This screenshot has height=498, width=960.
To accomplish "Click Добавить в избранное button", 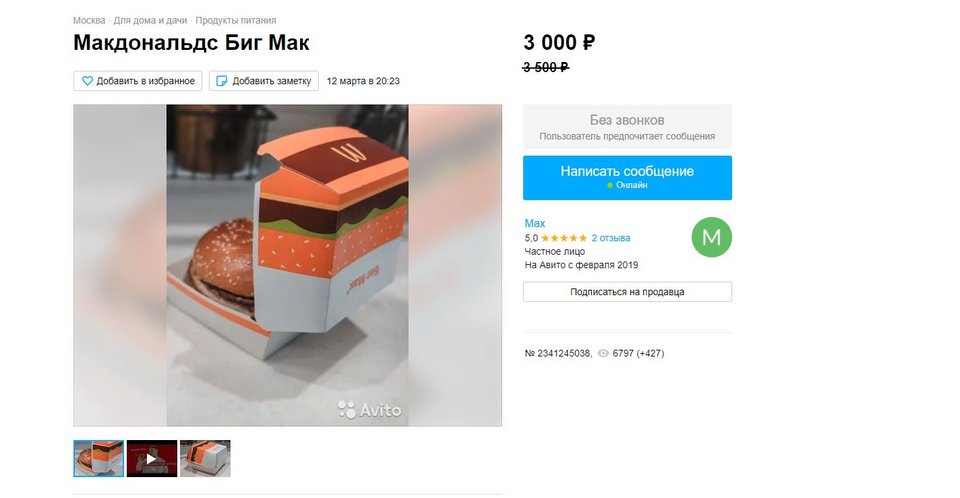I will 138,81.
